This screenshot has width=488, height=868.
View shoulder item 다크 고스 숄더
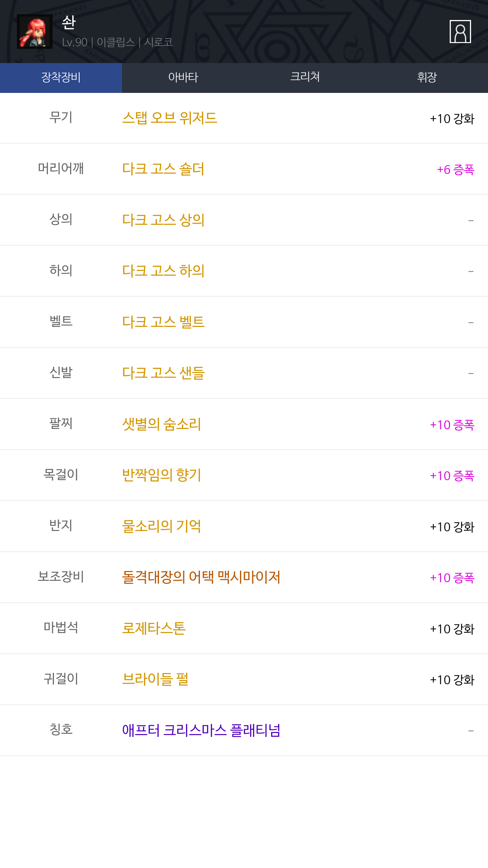163,169
